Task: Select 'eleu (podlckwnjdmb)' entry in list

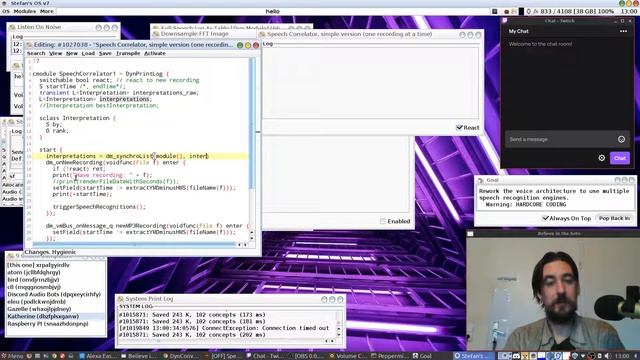Action: pos(56,302)
